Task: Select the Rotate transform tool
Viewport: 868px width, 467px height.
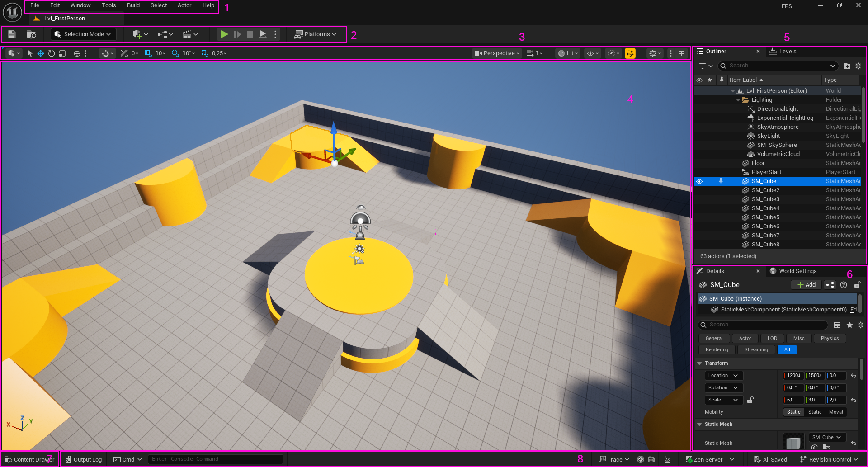Action: point(52,53)
